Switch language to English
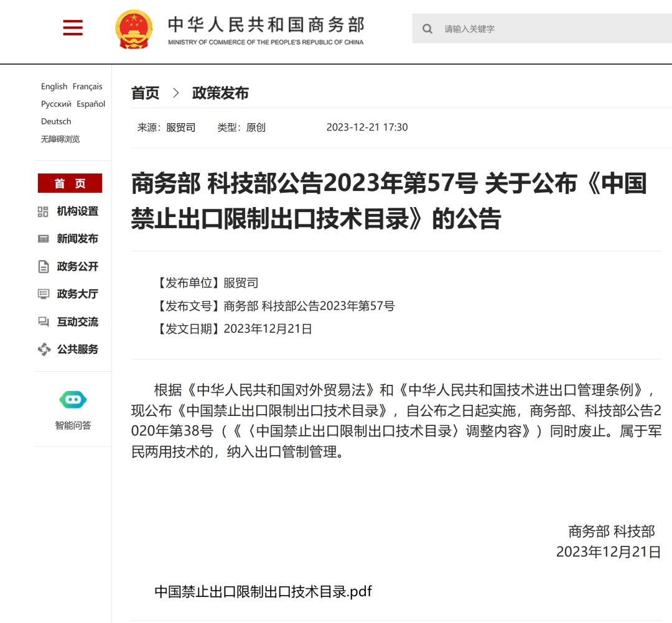 coord(54,86)
